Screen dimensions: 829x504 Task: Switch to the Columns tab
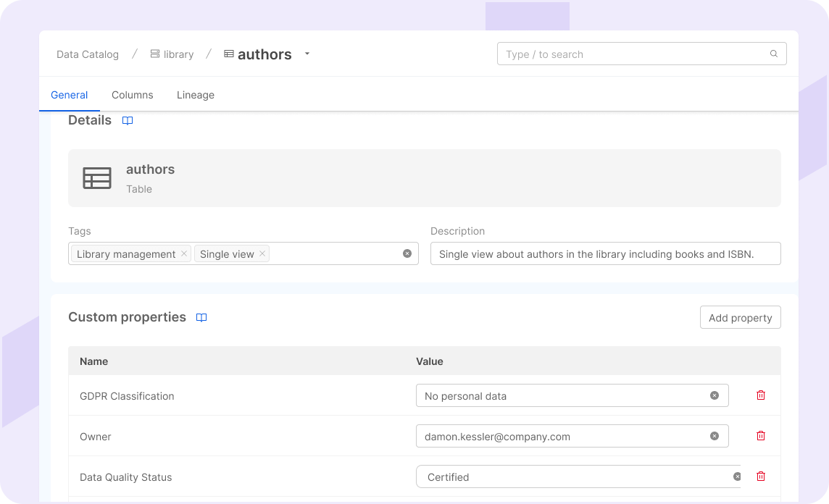tap(133, 95)
